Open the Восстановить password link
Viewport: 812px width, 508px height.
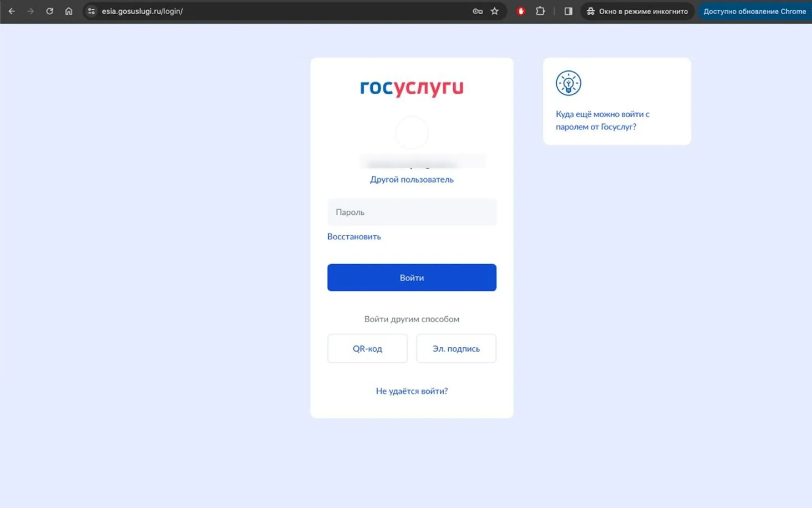click(354, 237)
